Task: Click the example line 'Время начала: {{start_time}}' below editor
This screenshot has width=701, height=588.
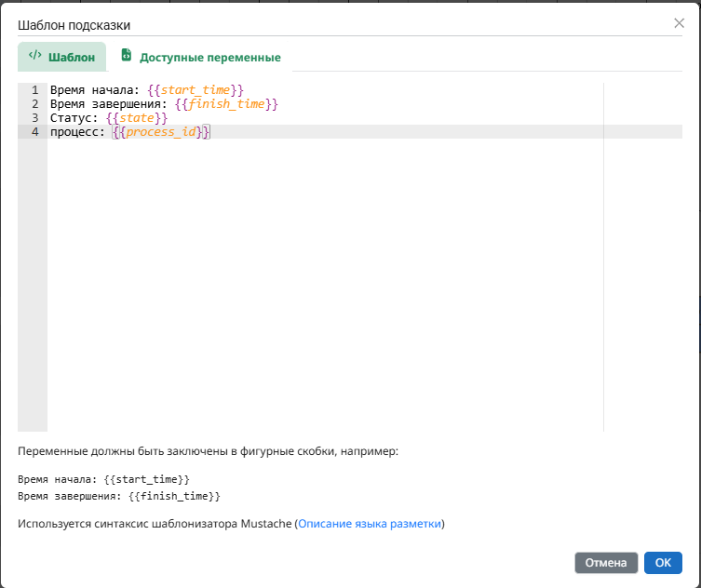Action: coord(103,479)
